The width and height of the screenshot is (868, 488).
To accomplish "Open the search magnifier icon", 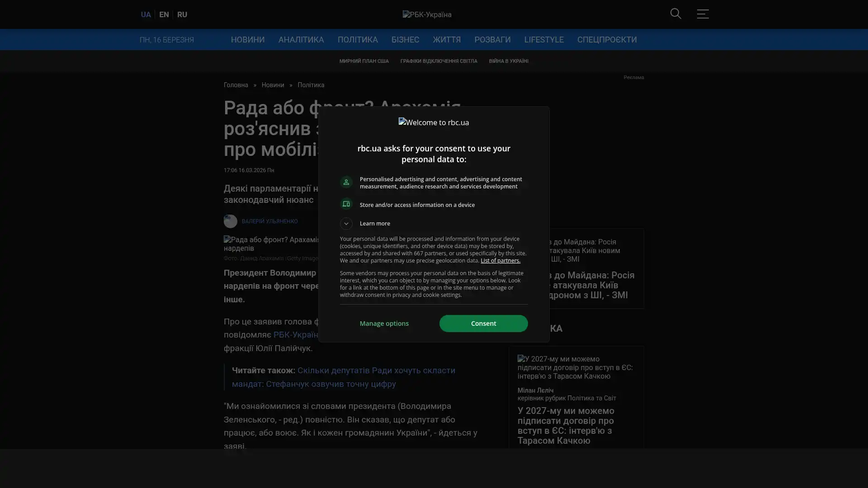I will pyautogui.click(x=675, y=14).
